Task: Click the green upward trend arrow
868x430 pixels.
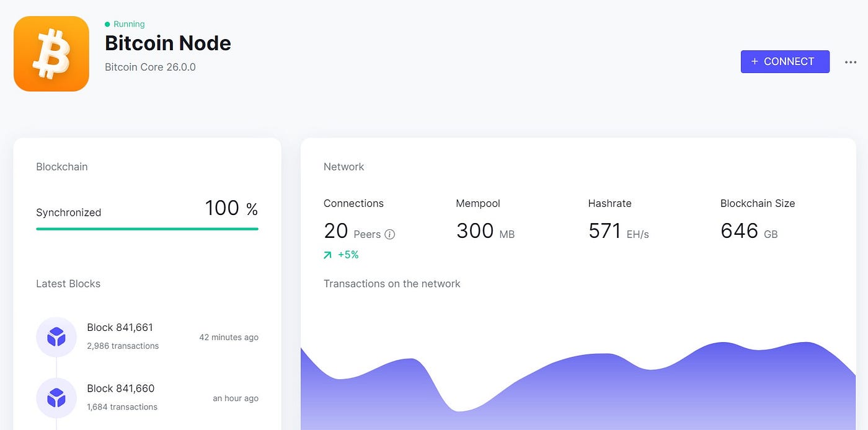Action: [327, 255]
